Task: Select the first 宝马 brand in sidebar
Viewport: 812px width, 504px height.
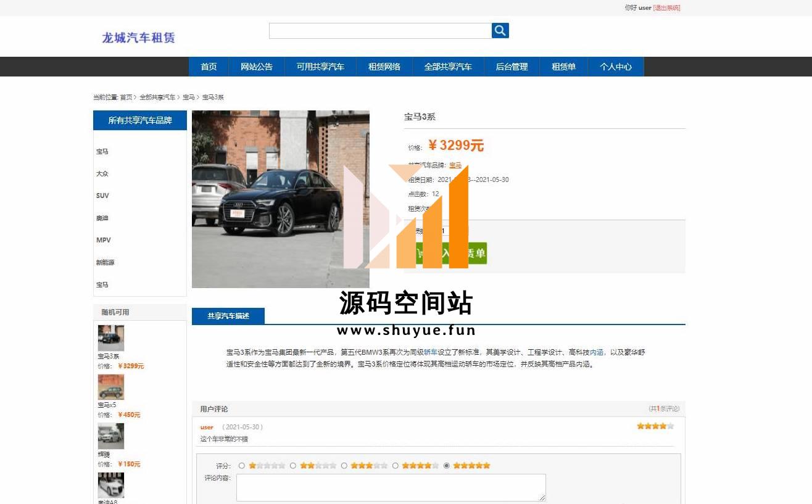Action: 102,152
